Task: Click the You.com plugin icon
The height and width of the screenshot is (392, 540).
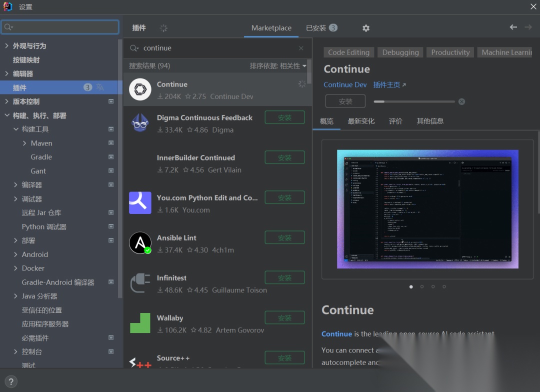Action: tap(140, 203)
